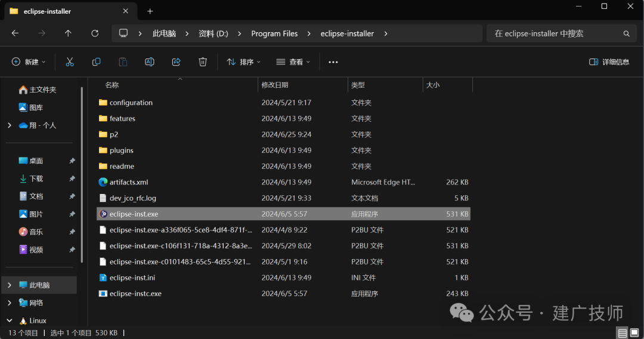Screen dimensions: 644x339
Task: Open 视频 quick access item
Action: 31,249
